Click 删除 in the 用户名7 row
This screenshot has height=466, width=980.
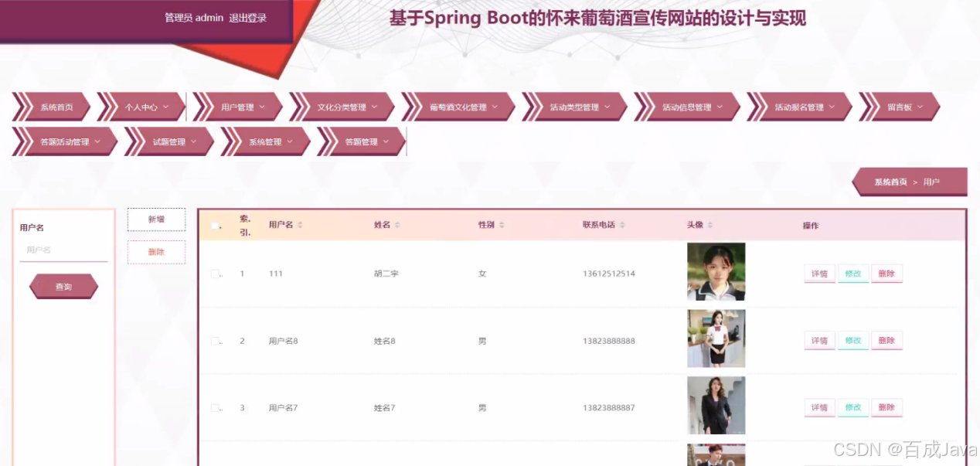click(886, 407)
